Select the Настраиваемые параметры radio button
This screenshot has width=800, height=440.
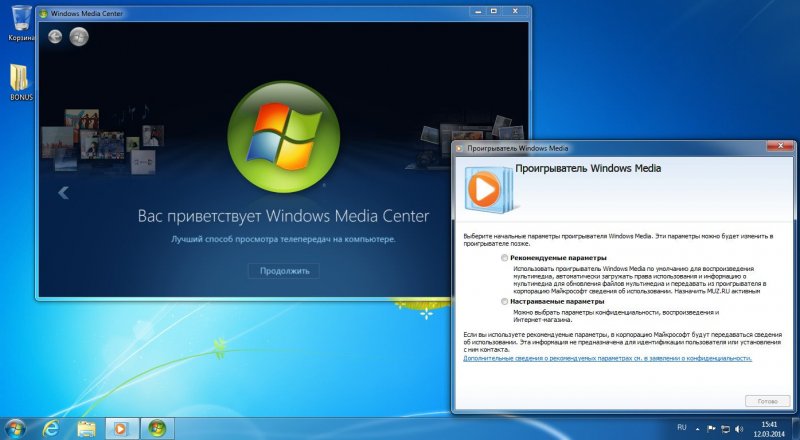tap(505, 302)
